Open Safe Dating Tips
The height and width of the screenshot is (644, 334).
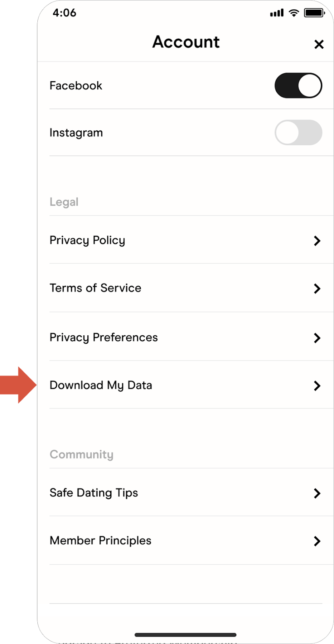click(x=94, y=493)
